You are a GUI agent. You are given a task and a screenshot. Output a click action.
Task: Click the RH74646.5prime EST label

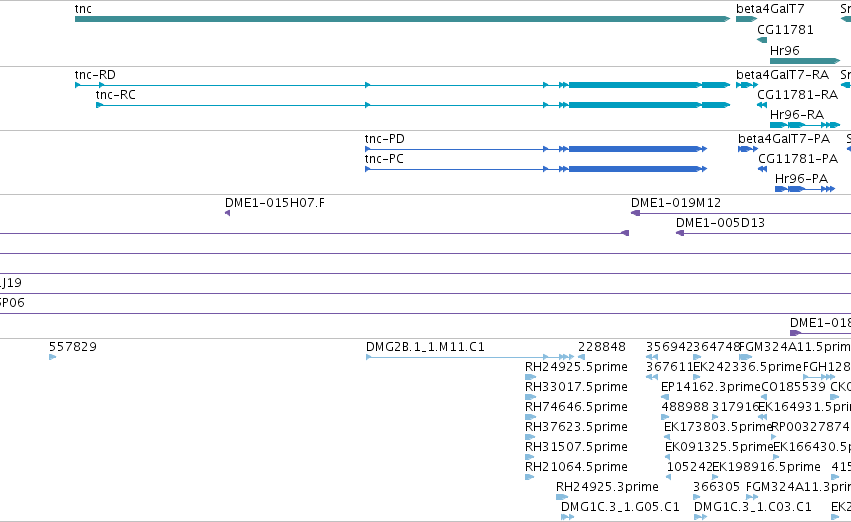[576, 406]
